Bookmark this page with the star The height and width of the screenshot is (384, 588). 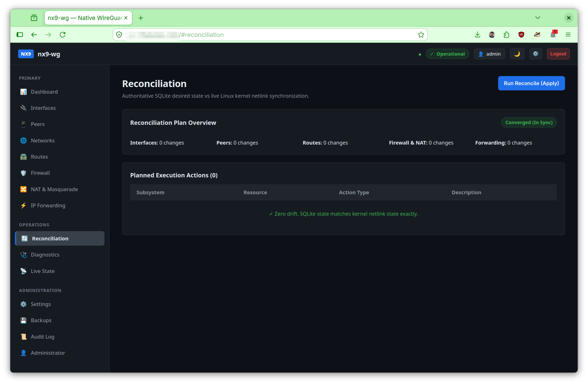click(x=421, y=34)
